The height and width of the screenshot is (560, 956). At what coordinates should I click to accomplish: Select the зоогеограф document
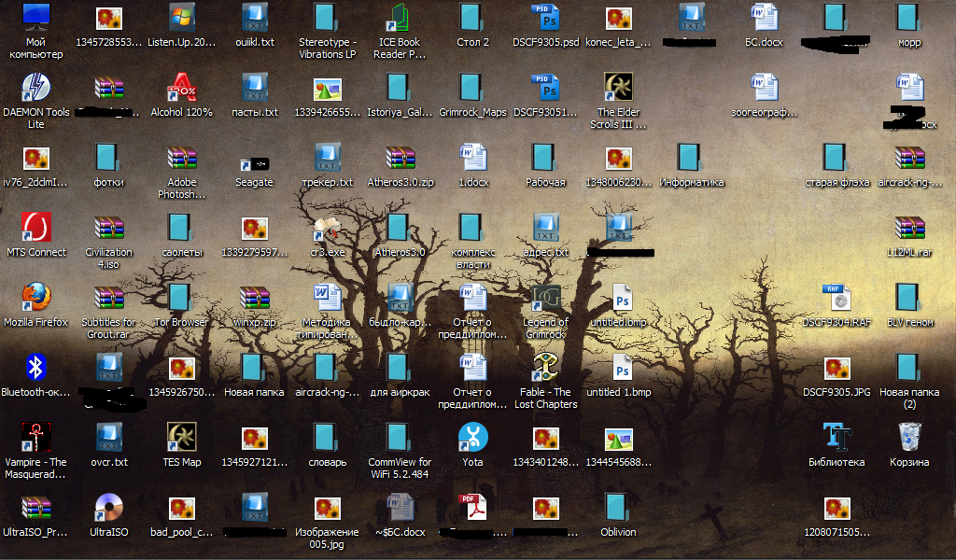pyautogui.click(x=764, y=88)
